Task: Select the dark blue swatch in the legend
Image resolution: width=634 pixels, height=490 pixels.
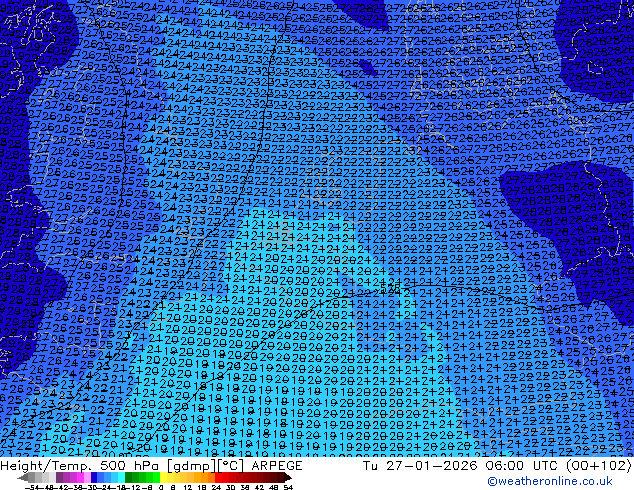Action: click(94, 477)
